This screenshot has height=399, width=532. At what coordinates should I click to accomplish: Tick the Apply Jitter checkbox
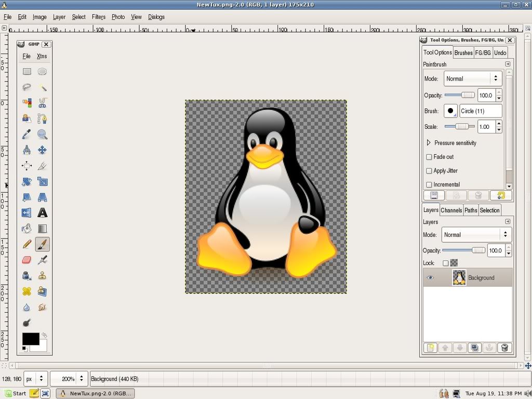(429, 170)
